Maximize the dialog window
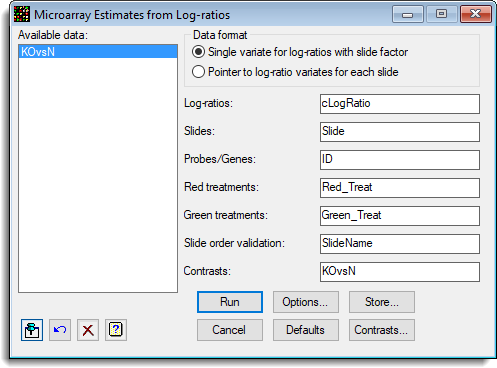 pyautogui.click(x=441, y=14)
